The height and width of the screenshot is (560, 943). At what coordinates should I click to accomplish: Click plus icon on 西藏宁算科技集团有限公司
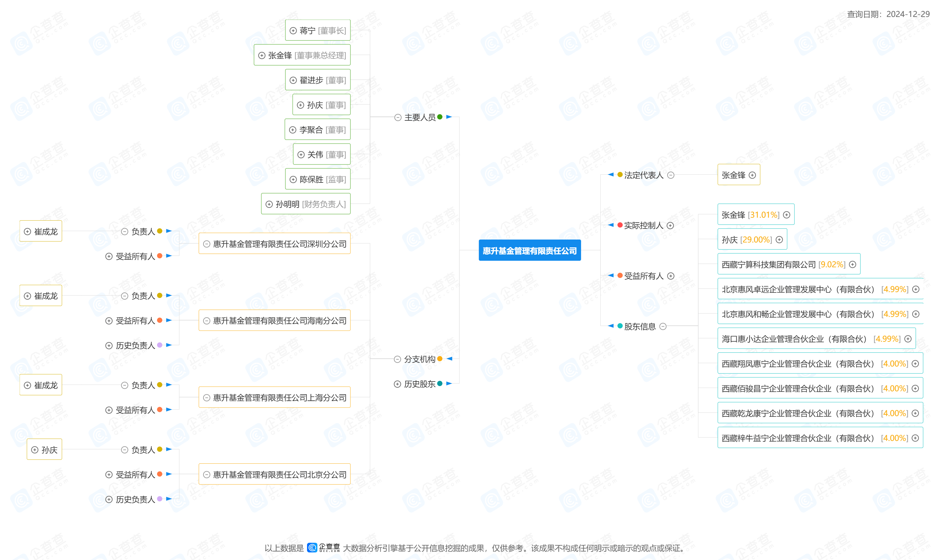pyautogui.click(x=853, y=265)
